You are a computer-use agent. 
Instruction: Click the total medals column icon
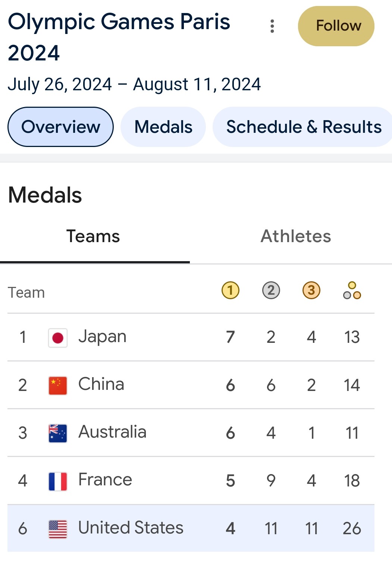point(352,290)
